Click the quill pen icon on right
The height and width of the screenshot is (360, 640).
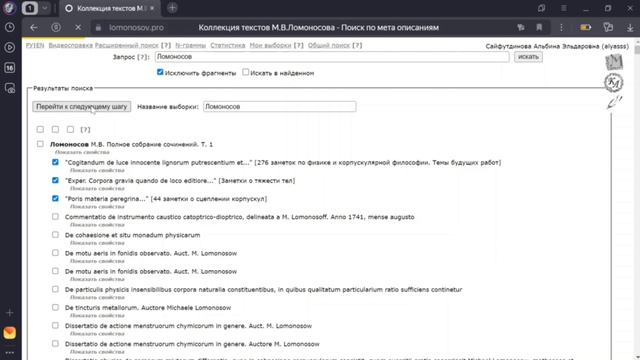point(614,102)
